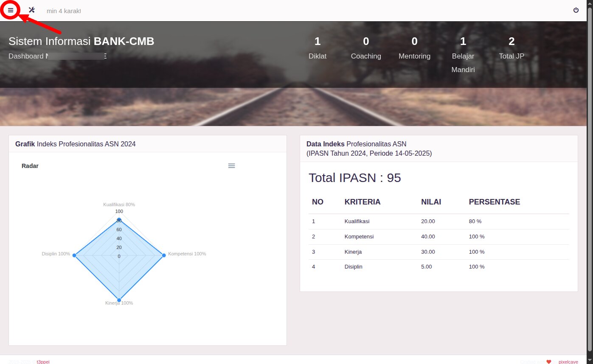Click the 'Kualifikasi 80%' chart label
The height and width of the screenshot is (364, 593).
click(x=119, y=204)
